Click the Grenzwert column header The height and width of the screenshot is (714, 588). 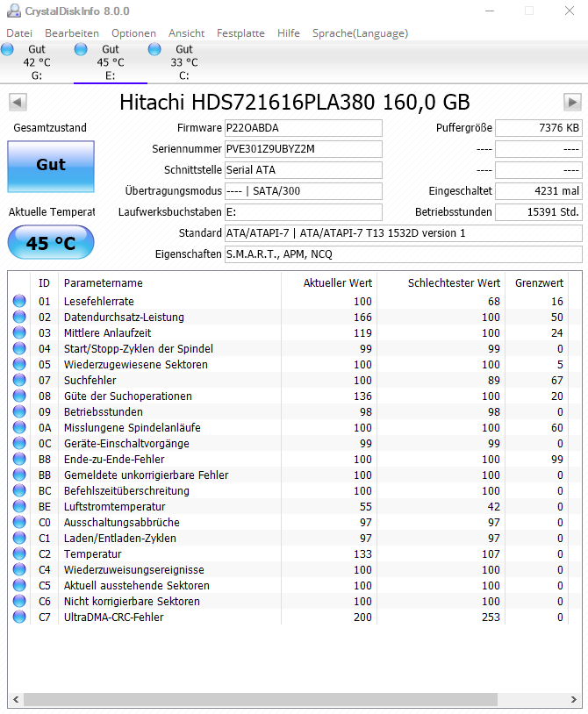pos(536,282)
